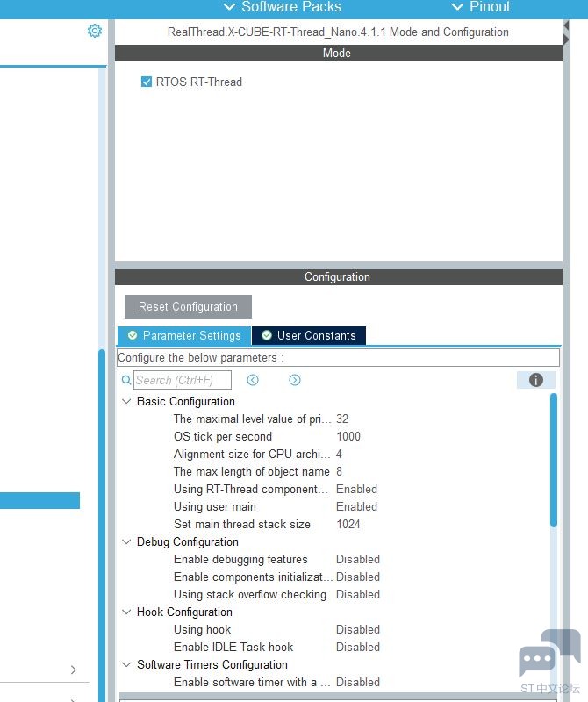Click the arrows at the top-right panel edge
588x702 pixels.
pos(566,32)
